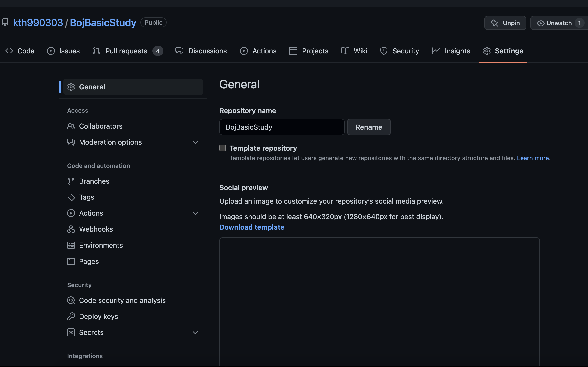Open the Pull requests tab
The image size is (588, 367).
pos(126,51)
